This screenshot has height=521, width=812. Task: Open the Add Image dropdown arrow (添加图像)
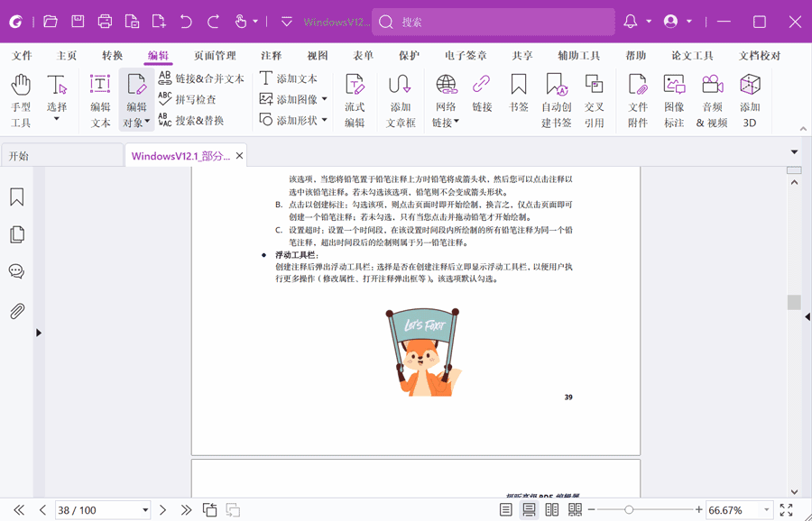325,99
